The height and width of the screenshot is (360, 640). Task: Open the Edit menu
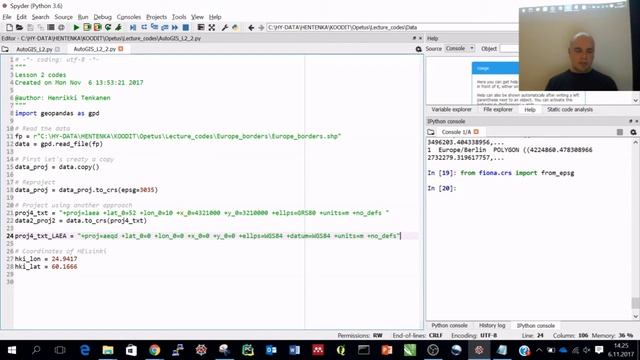pyautogui.click(x=21, y=17)
